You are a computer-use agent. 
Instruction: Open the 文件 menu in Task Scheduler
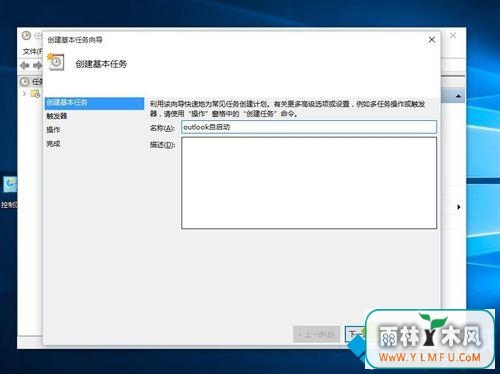(x=32, y=51)
